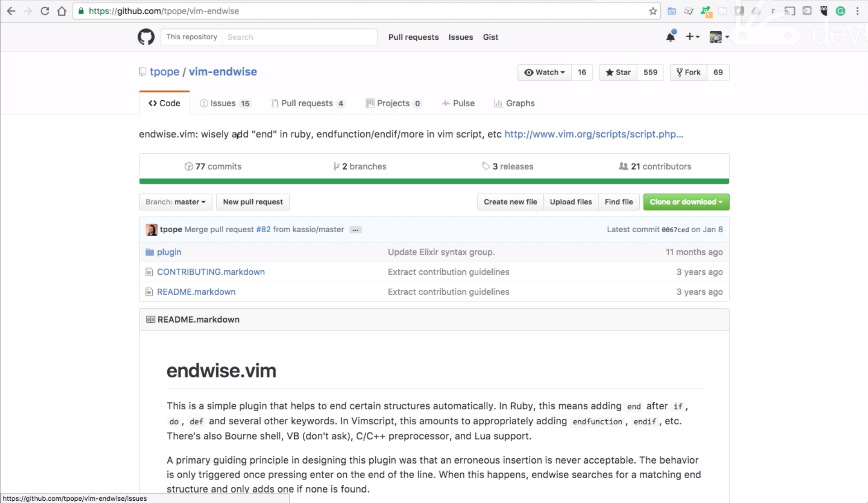Screen dimensions: 868x503
Task: Expand the Clone or download dropdown
Action: pos(686,202)
